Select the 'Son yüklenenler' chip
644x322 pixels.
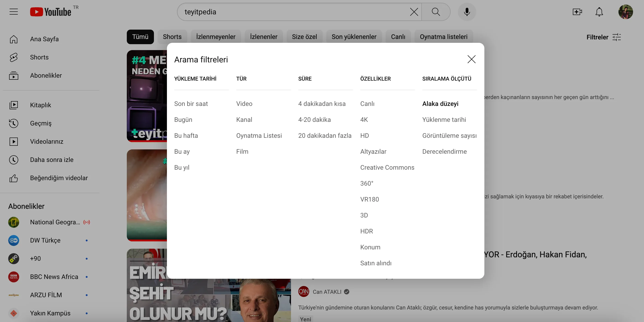(x=353, y=37)
